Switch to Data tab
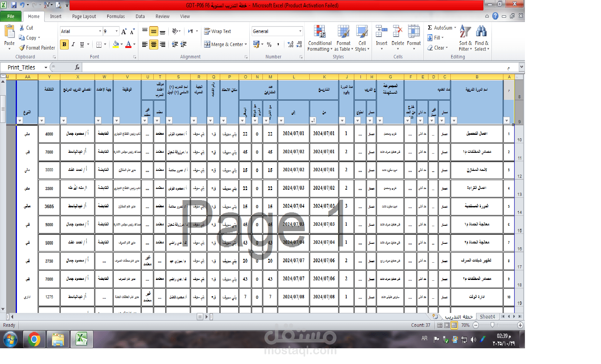The height and width of the screenshot is (364, 601). 140,17
